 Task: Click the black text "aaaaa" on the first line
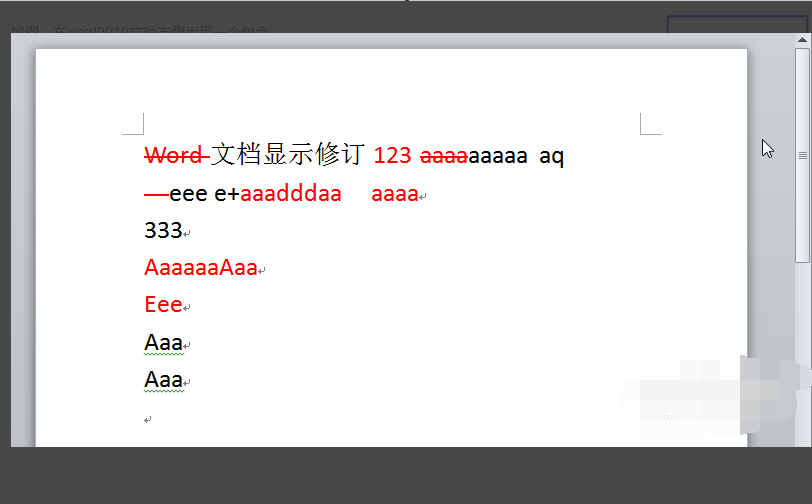click(498, 156)
